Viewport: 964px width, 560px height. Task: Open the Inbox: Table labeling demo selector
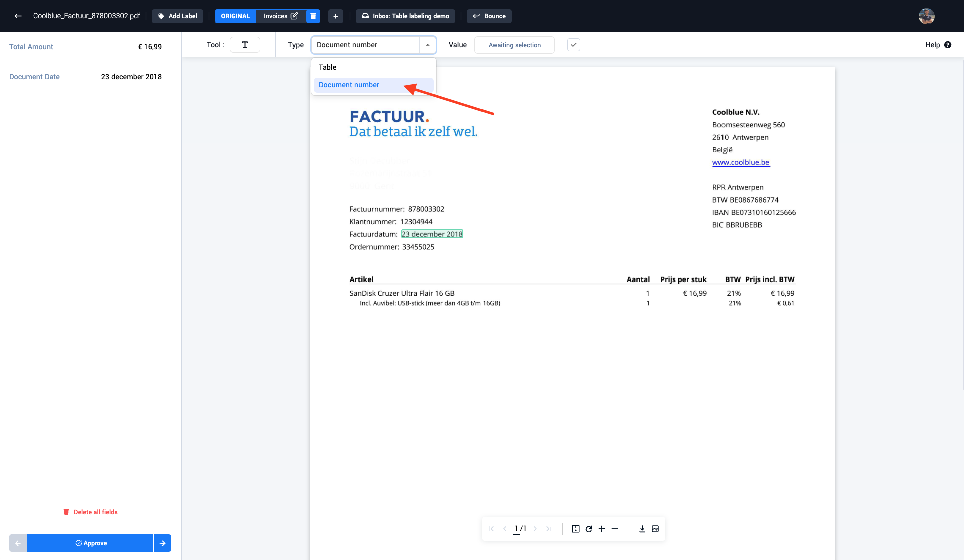tap(405, 16)
